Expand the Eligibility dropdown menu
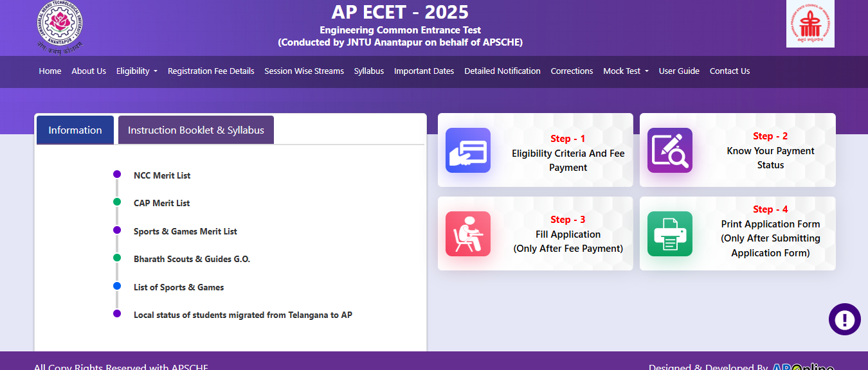The image size is (868, 370). click(136, 71)
